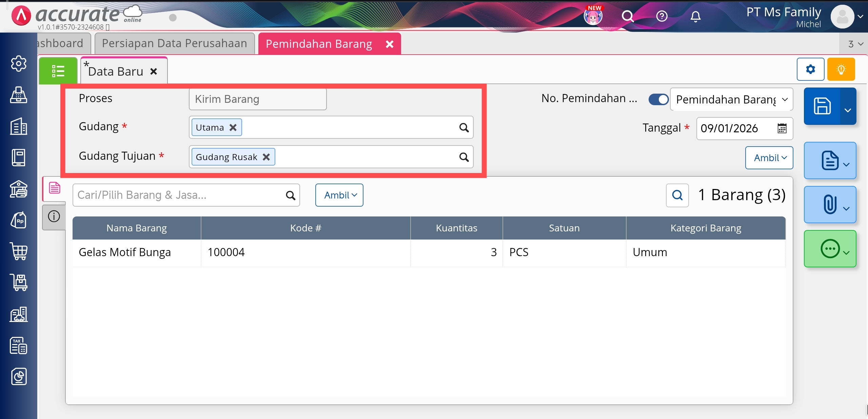The width and height of the screenshot is (868, 419).
Task: Expand the Pemindahan Barang numbering dropdown
Action: coord(731,99)
